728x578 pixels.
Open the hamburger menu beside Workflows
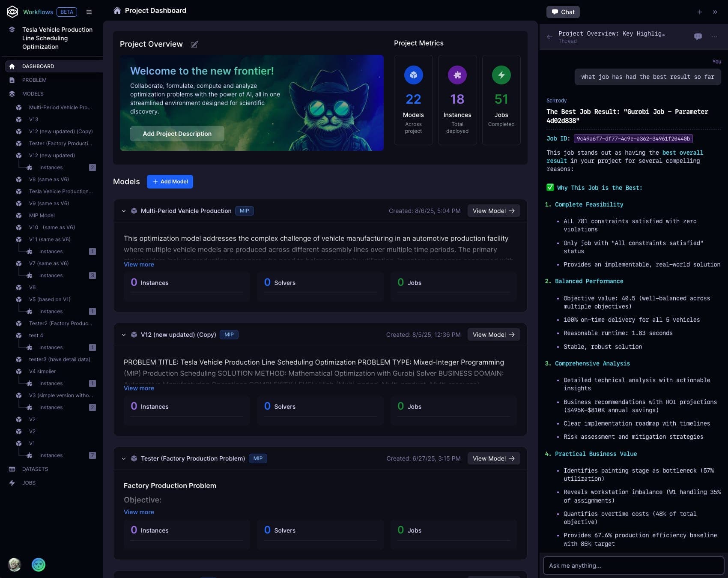[x=89, y=12]
